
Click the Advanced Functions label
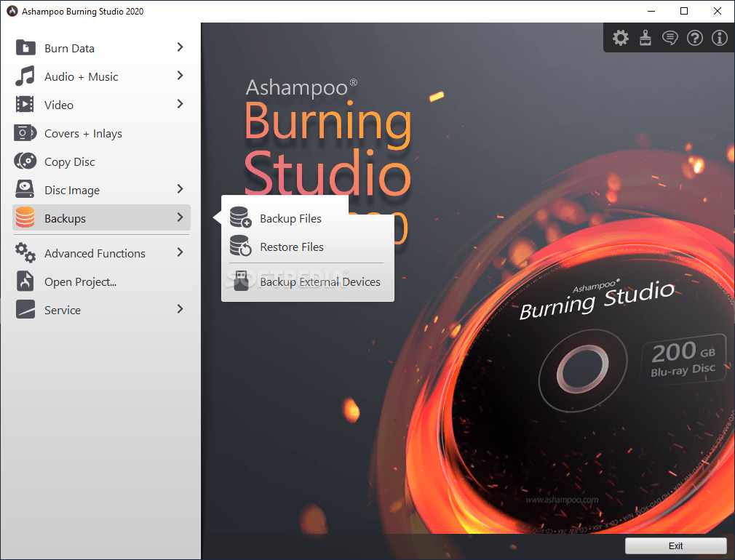pyautogui.click(x=95, y=253)
